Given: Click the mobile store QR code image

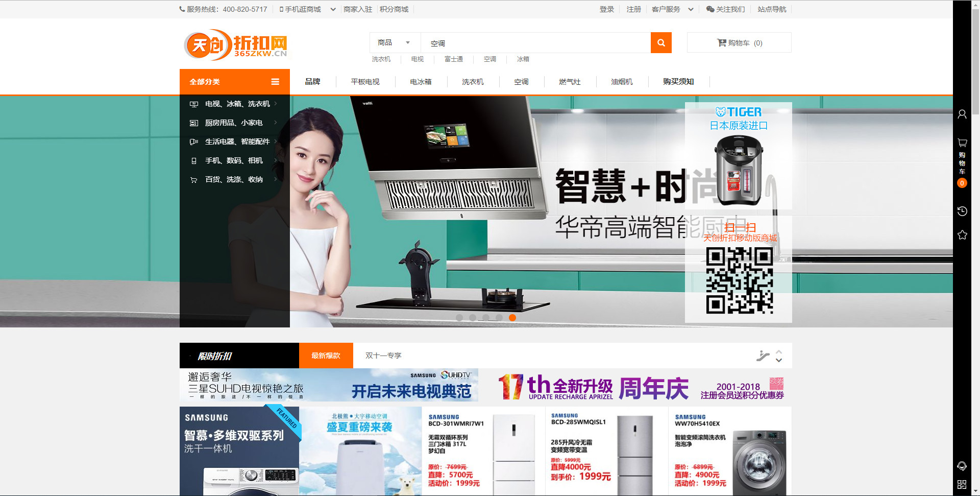Looking at the screenshot, I should 739,280.
